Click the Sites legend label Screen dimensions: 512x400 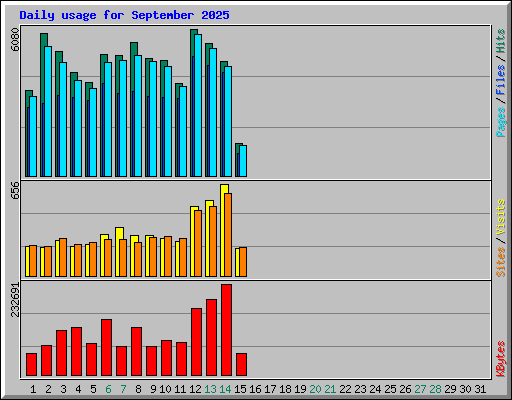500,262
